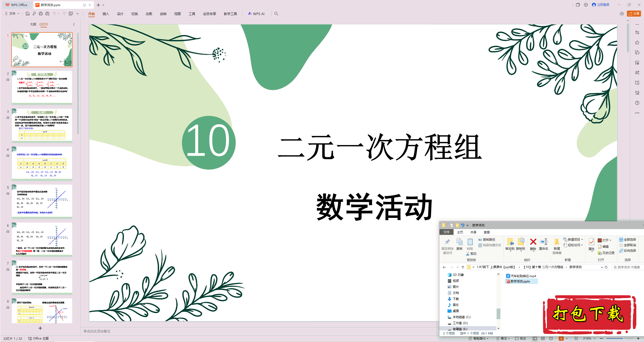The width and height of the screenshot is (644, 342).
Task: Start slideshow with orange play button
Action: [x=561, y=338]
